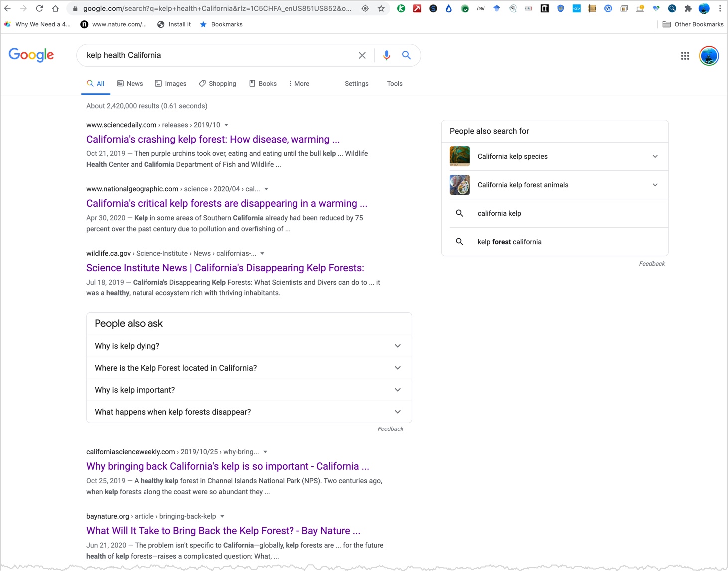Open the code brackets extension icon
Screen dimensions: 728x571
tap(577, 8)
